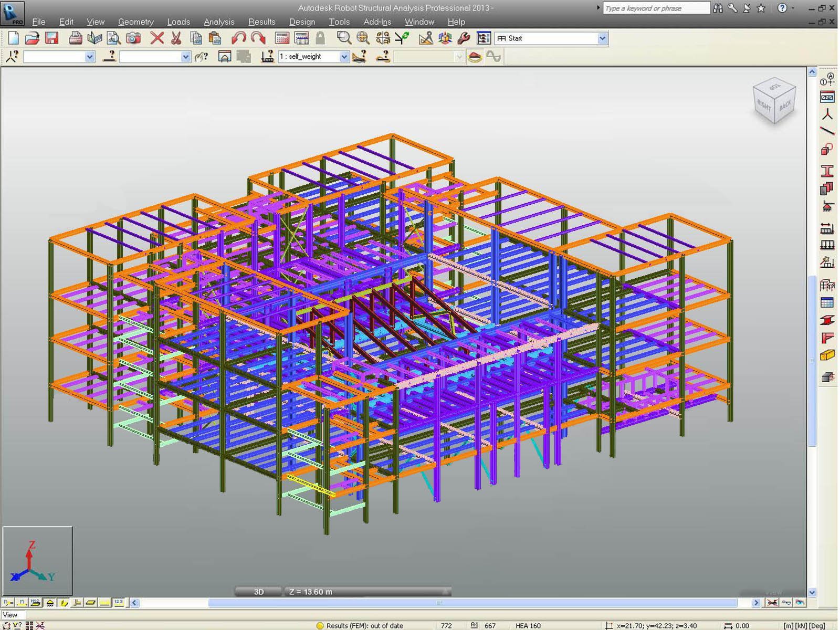
Task: Click the HEA 160 status bar entry
Action: [529, 626]
